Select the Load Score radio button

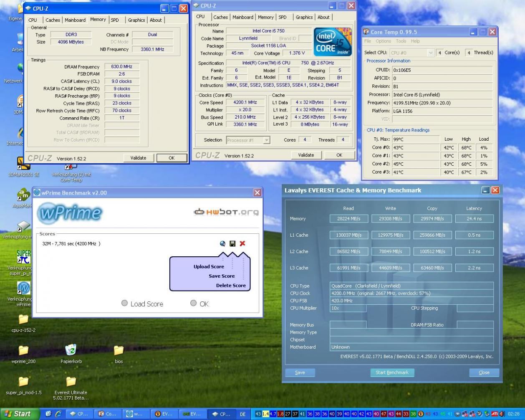click(124, 303)
